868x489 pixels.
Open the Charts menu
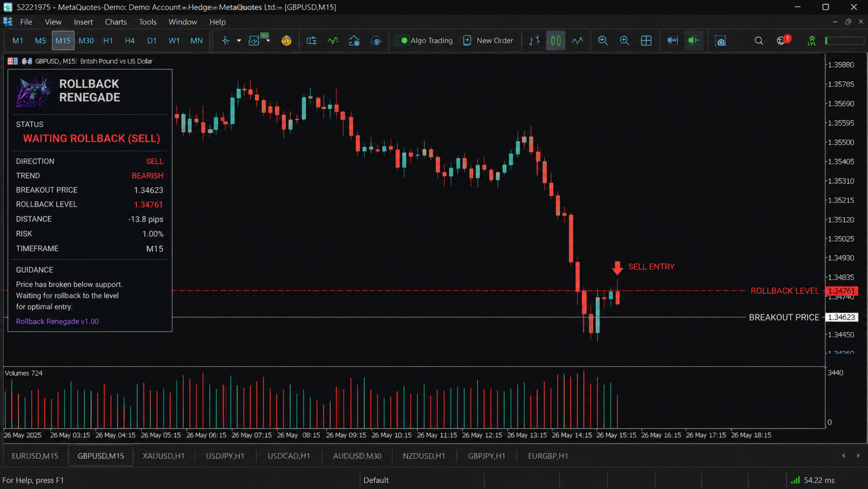pyautogui.click(x=116, y=22)
